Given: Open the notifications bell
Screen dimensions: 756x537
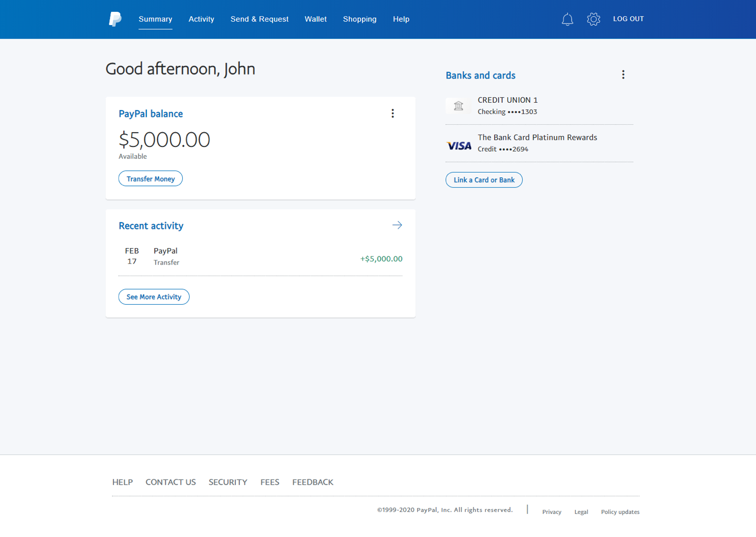Looking at the screenshot, I should point(567,20).
